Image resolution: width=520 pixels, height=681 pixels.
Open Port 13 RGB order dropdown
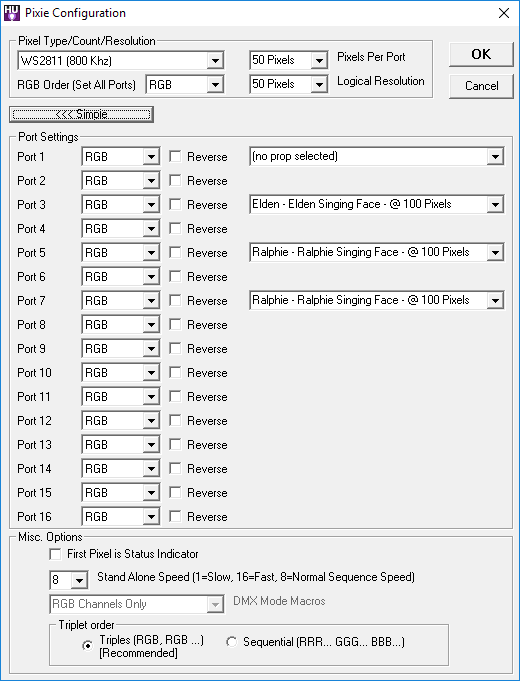pyautogui.click(x=120, y=445)
